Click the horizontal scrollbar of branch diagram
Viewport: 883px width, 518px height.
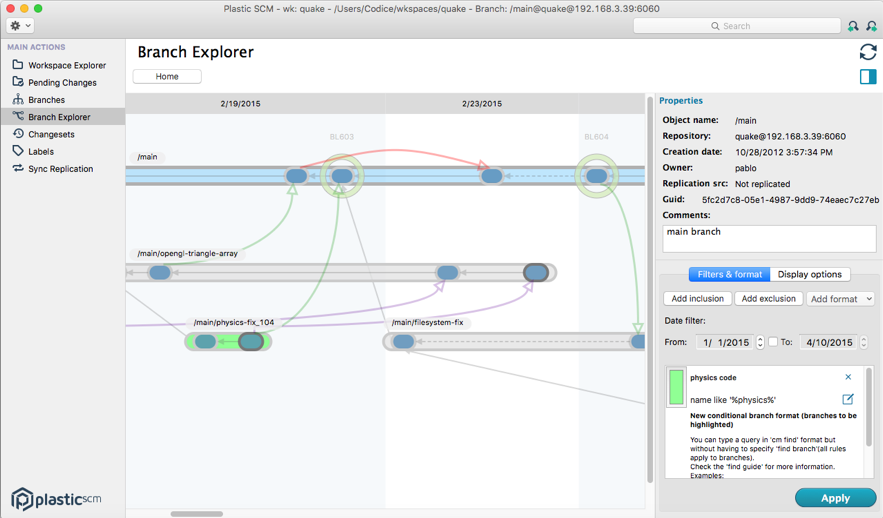point(197,513)
